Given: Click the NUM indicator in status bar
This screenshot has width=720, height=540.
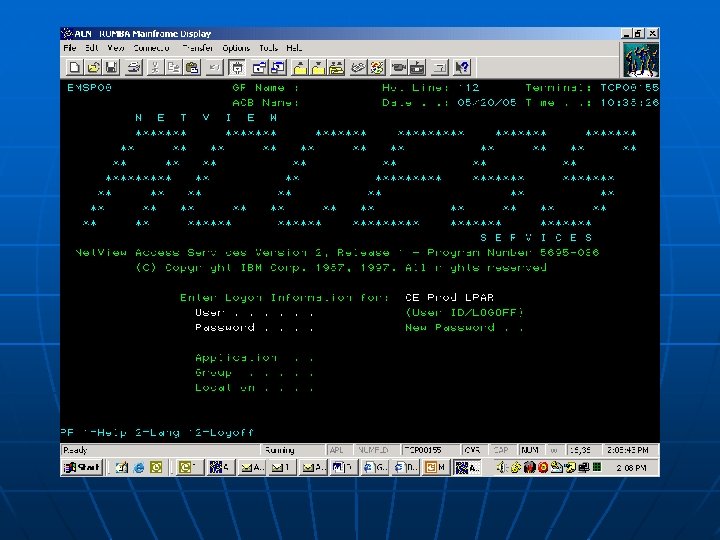Looking at the screenshot, I should [530, 450].
